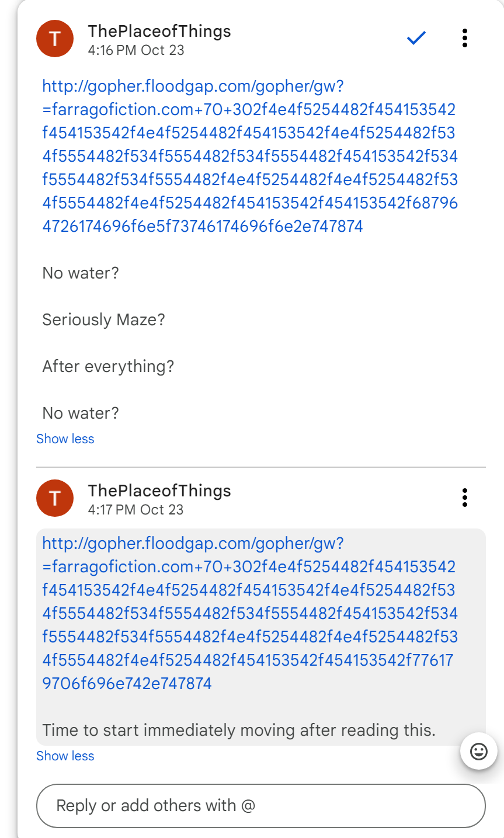The width and height of the screenshot is (504, 838).
Task: Add an emoji reaction to the comment
Action: tap(478, 751)
